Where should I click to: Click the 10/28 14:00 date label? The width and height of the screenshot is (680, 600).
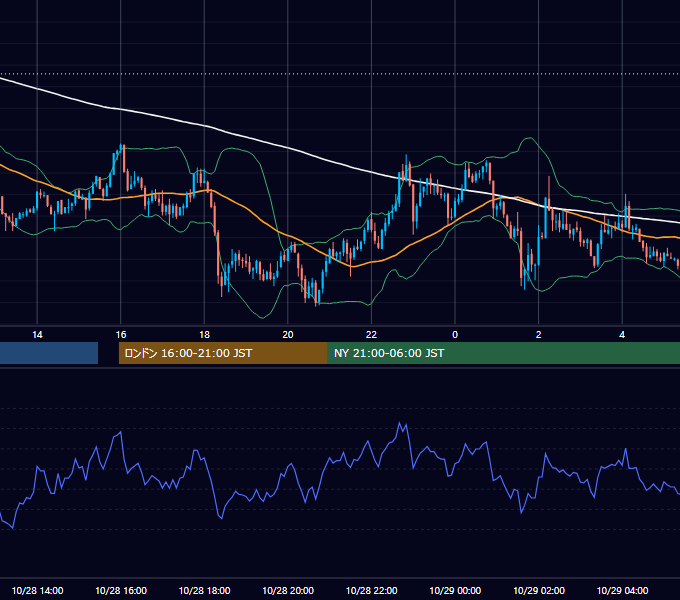(37, 590)
